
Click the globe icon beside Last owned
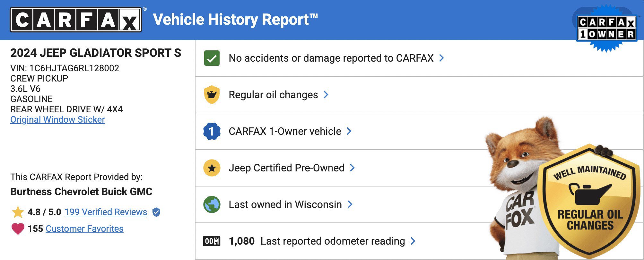[x=212, y=204]
